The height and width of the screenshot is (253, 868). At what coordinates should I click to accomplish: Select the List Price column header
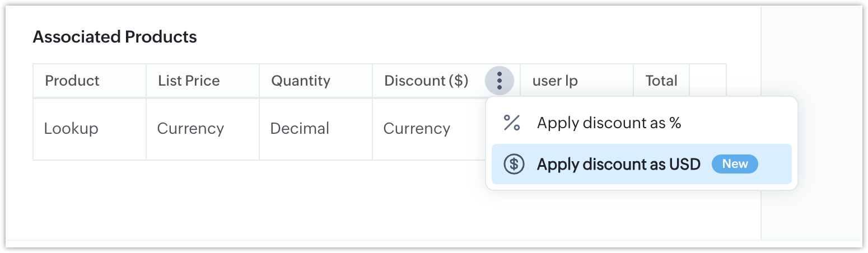[x=189, y=81]
